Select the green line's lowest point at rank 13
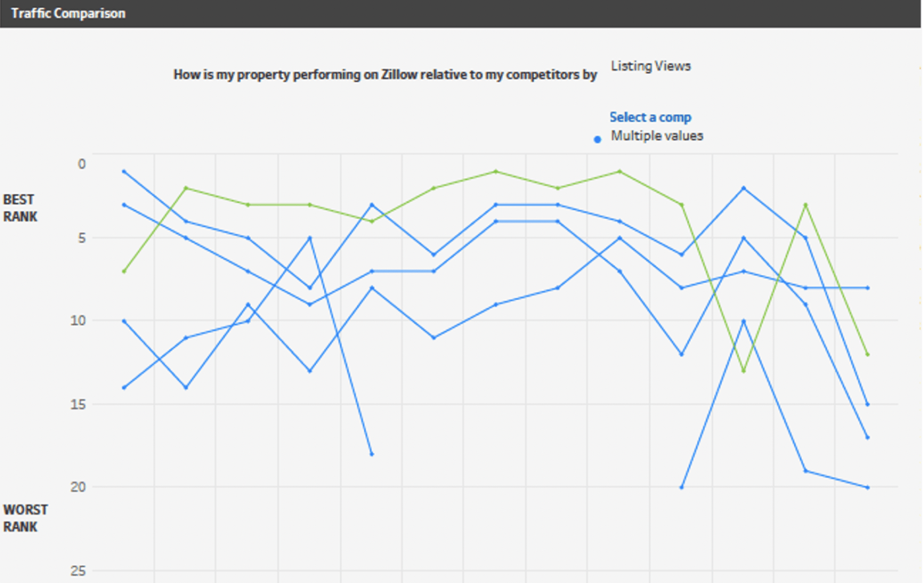 click(744, 371)
